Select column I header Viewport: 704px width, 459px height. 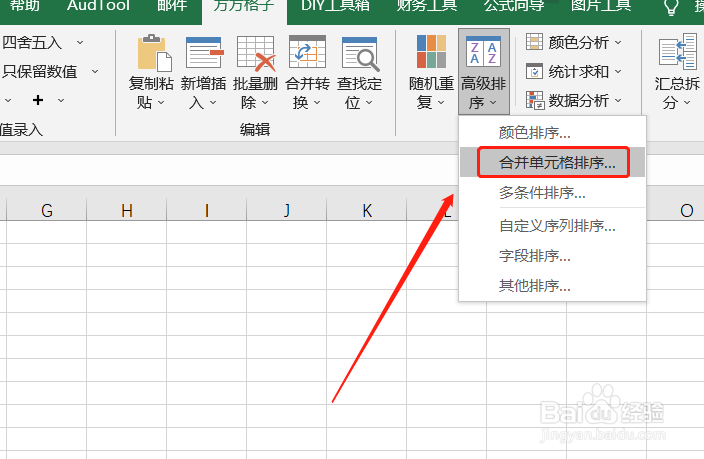pyautogui.click(x=207, y=210)
